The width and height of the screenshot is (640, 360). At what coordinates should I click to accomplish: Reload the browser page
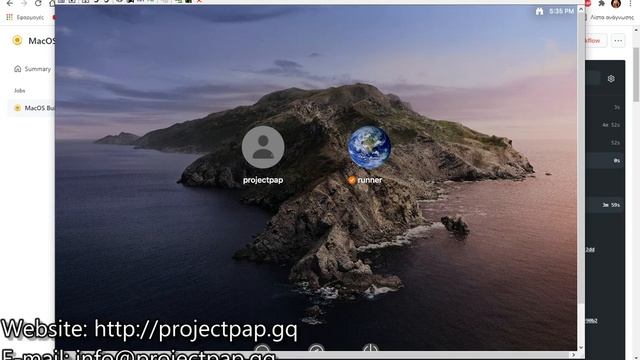[38, 3]
